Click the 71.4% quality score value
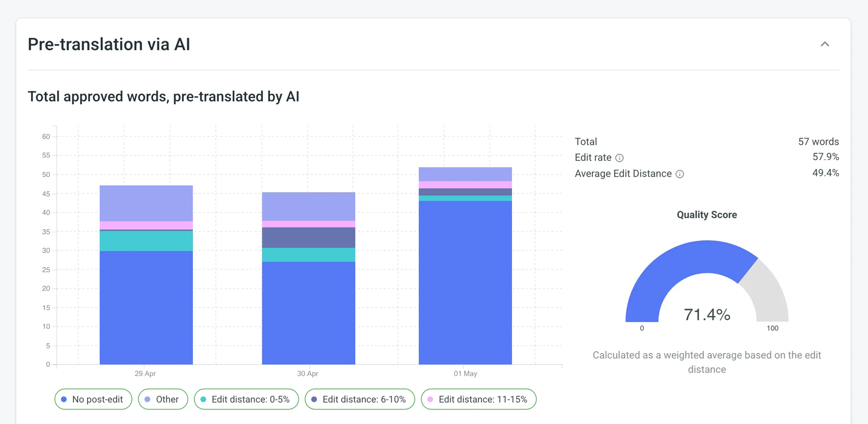The image size is (868, 424). point(707,314)
